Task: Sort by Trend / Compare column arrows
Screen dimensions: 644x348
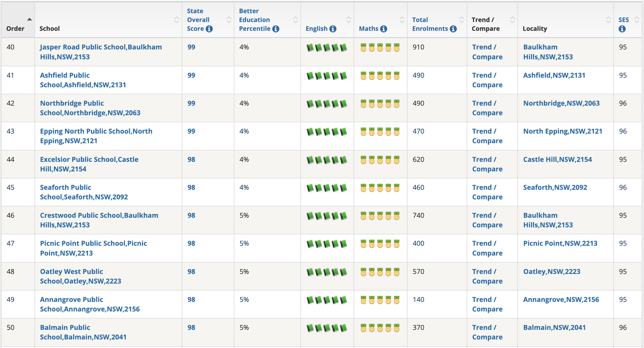Action: 512,20
